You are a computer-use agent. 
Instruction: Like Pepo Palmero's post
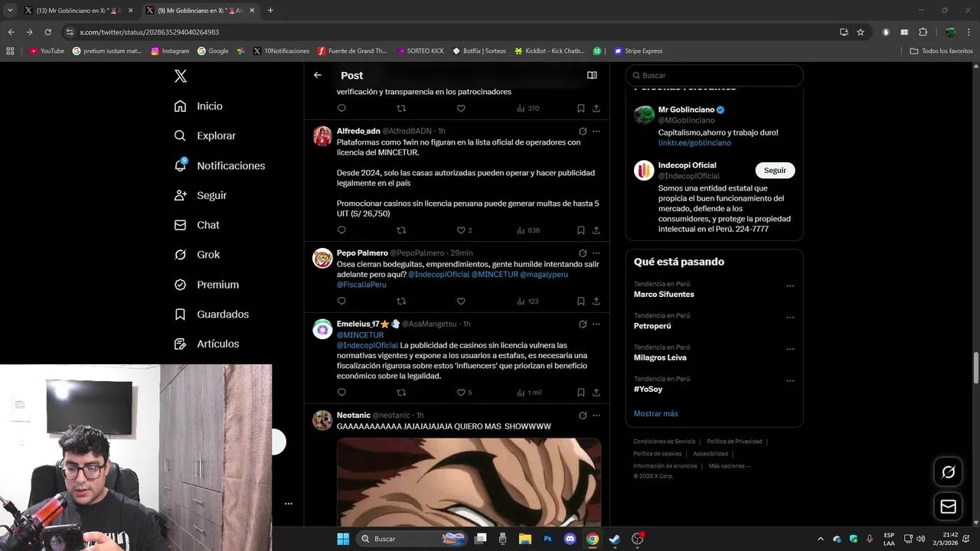pyautogui.click(x=461, y=302)
